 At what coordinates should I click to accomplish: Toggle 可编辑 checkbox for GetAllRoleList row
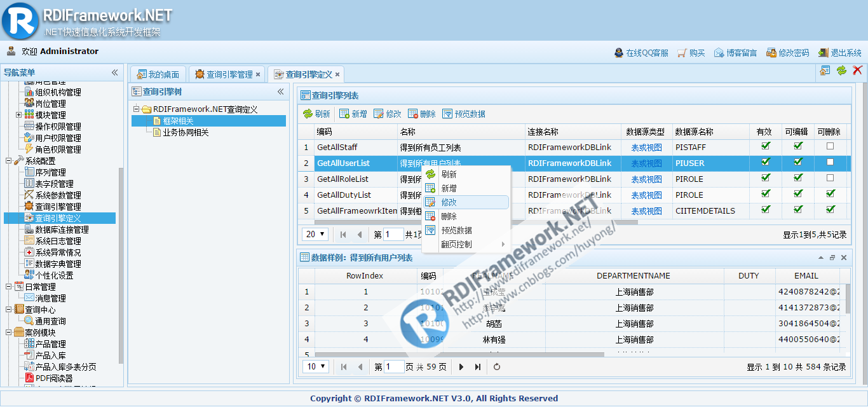pyautogui.click(x=798, y=178)
